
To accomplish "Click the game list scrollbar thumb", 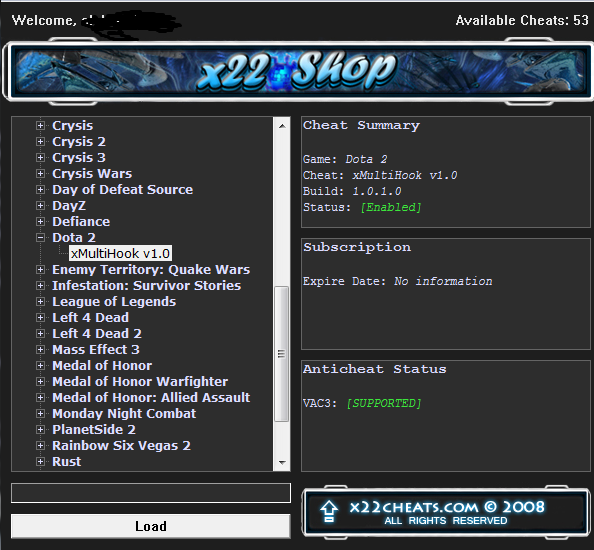I will (x=281, y=354).
